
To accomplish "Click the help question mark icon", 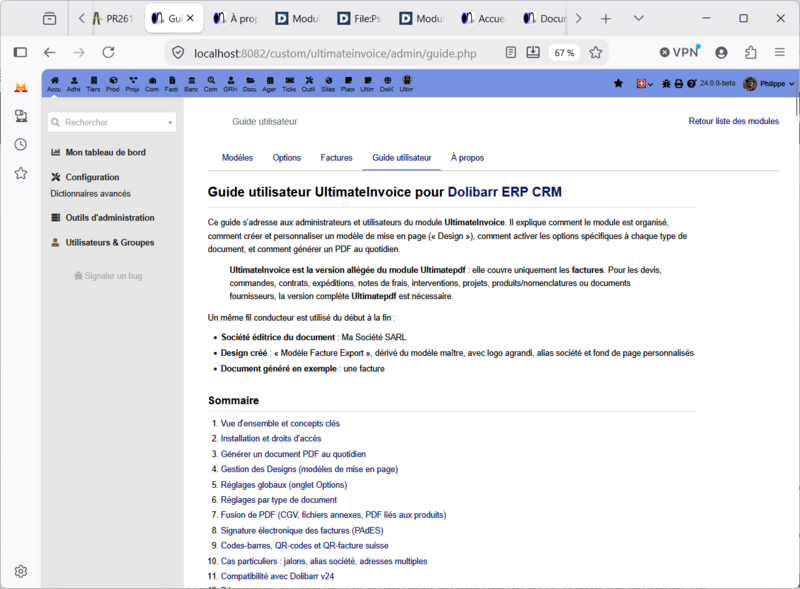I will 691,83.
